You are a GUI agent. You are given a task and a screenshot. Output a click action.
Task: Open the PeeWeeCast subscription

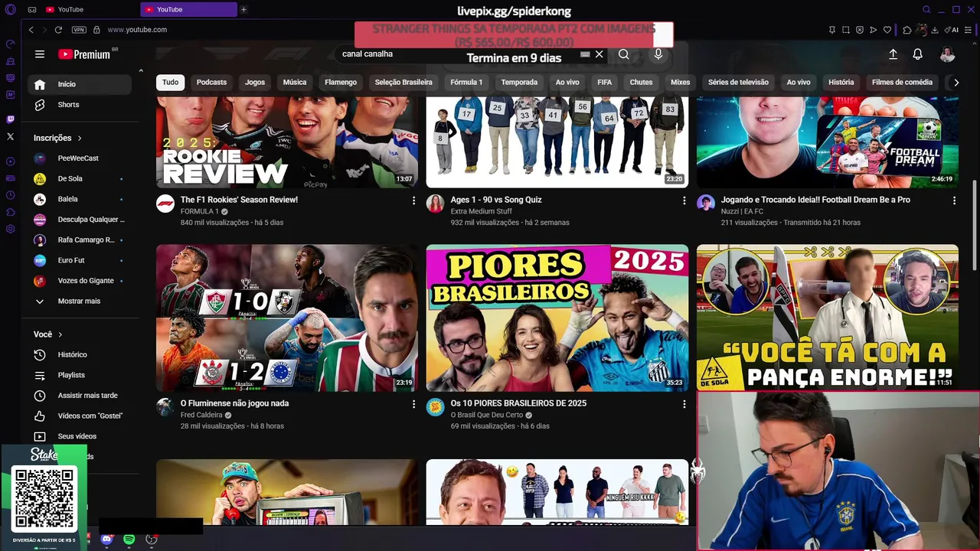[80, 158]
